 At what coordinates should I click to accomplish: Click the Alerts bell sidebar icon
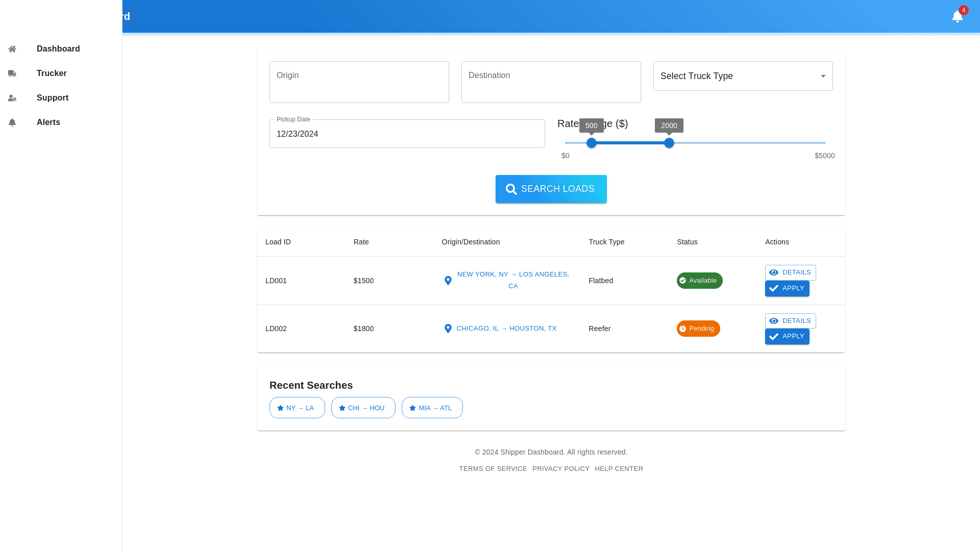click(12, 122)
